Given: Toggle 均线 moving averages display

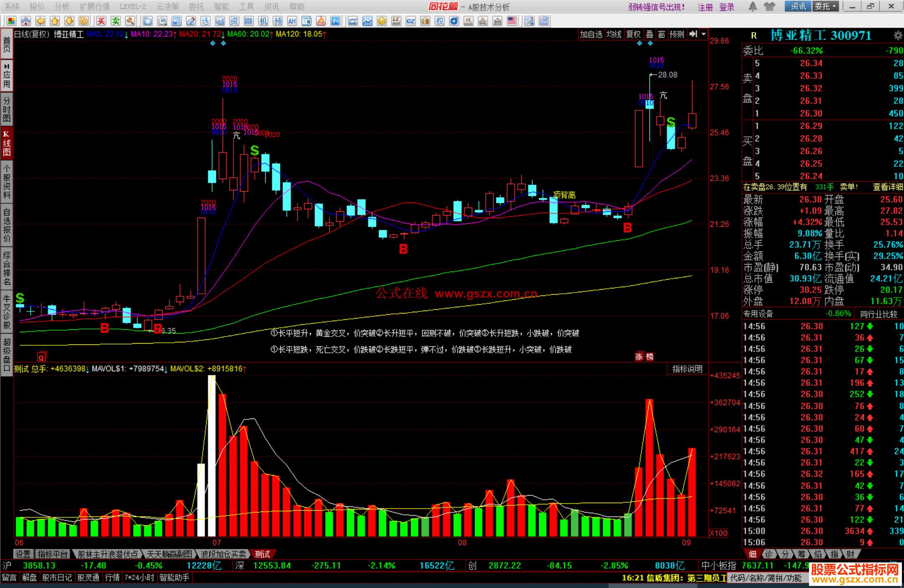Looking at the screenshot, I should [614, 34].
